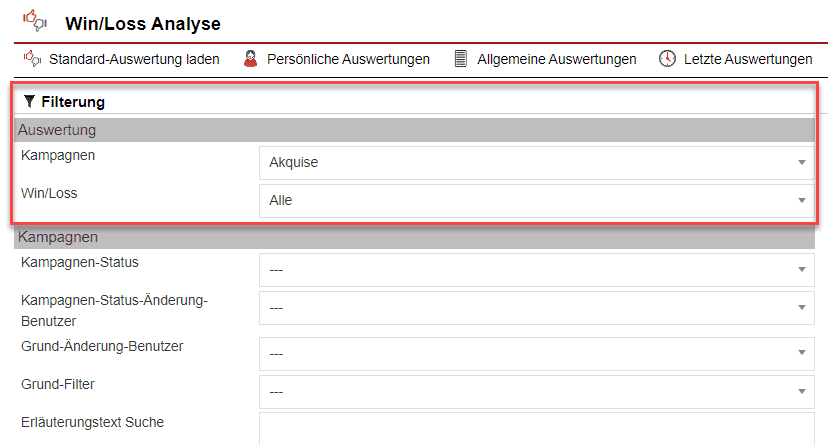Click the document icon for Allgemeine Auswertungen
Image resolution: width=828 pixels, height=445 pixels.
pyautogui.click(x=460, y=59)
